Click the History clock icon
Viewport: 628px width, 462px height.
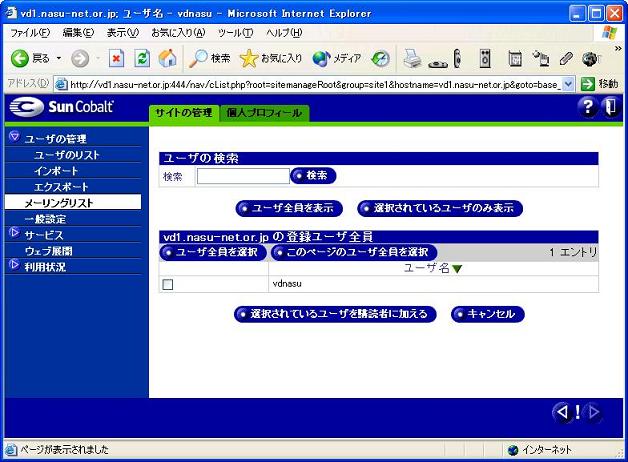(380, 59)
